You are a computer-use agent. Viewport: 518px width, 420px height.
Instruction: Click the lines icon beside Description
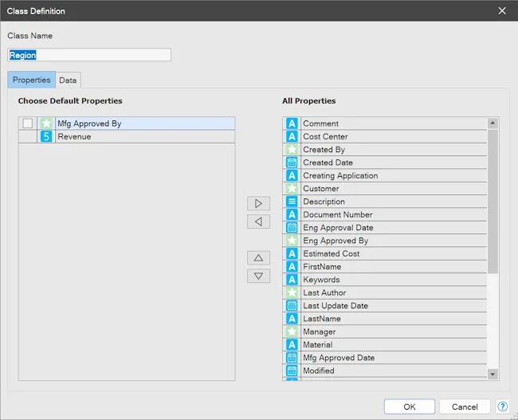292,202
